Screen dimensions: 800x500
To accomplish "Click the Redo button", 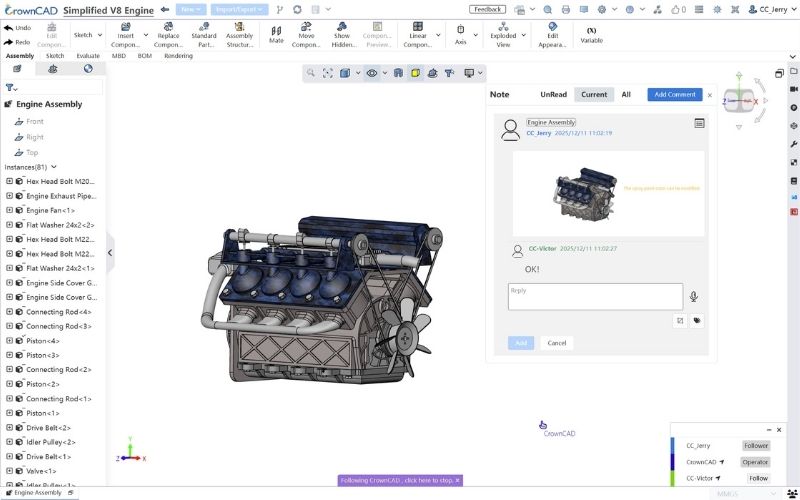I will [17, 42].
